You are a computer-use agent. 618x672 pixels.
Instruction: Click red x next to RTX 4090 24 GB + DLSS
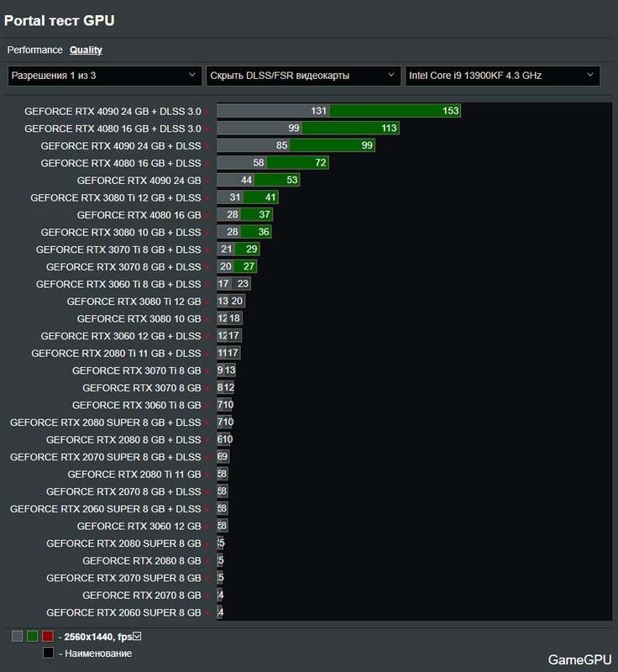point(207,146)
